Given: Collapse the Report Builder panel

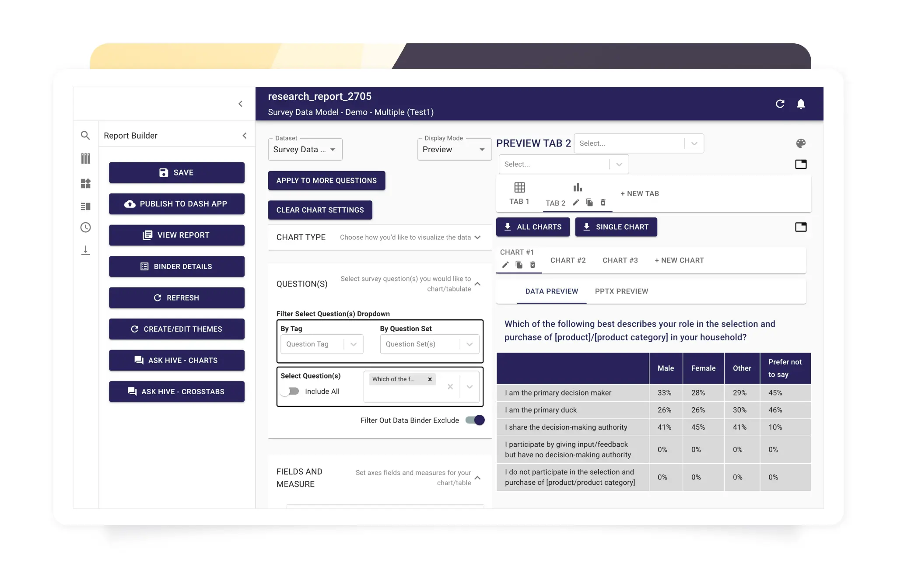Looking at the screenshot, I should [245, 136].
